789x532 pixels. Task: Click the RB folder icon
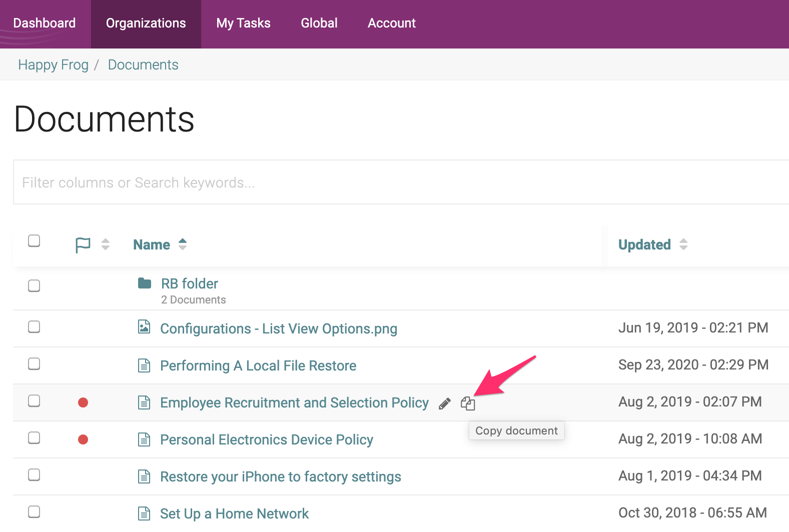coord(145,283)
